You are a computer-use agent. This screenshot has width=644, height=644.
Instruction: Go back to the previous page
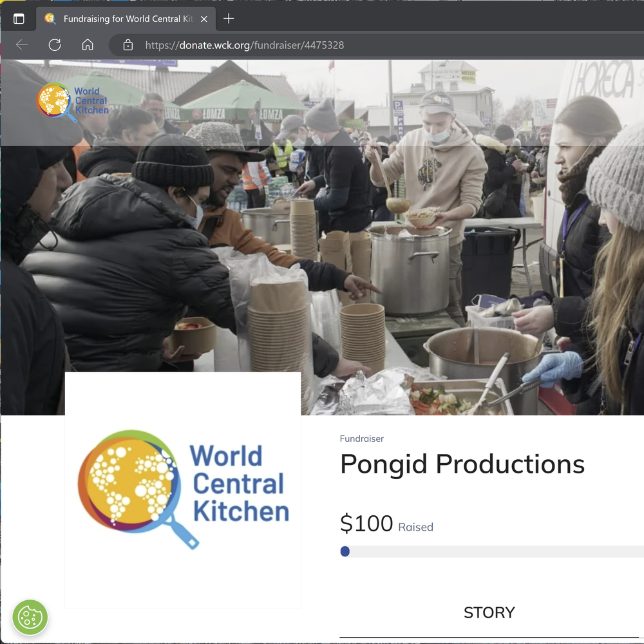coord(22,45)
